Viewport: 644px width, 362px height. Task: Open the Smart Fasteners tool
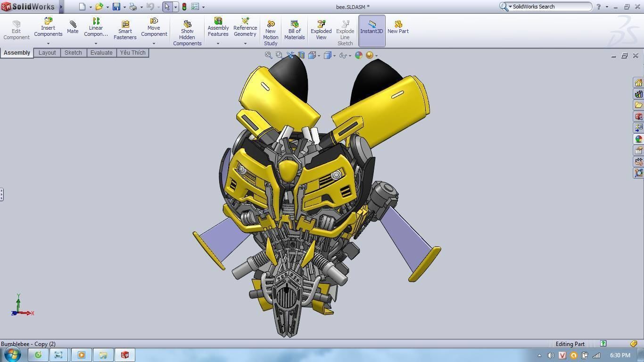click(125, 30)
